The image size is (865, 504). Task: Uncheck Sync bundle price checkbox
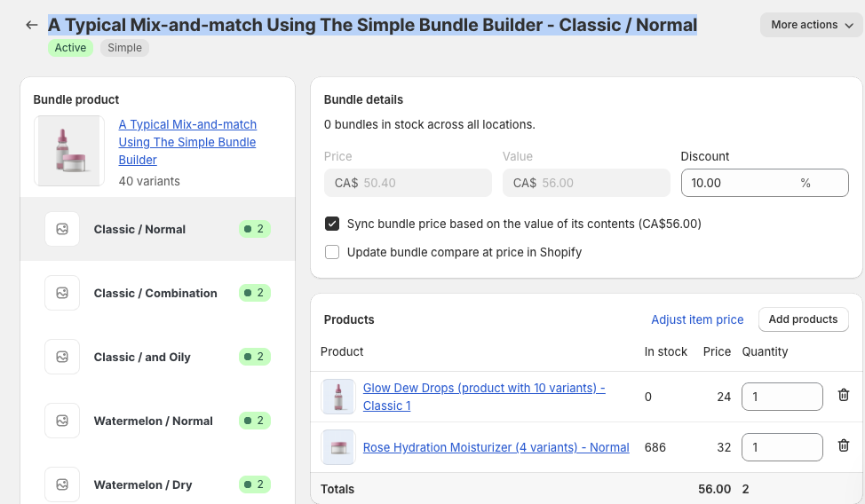332,224
